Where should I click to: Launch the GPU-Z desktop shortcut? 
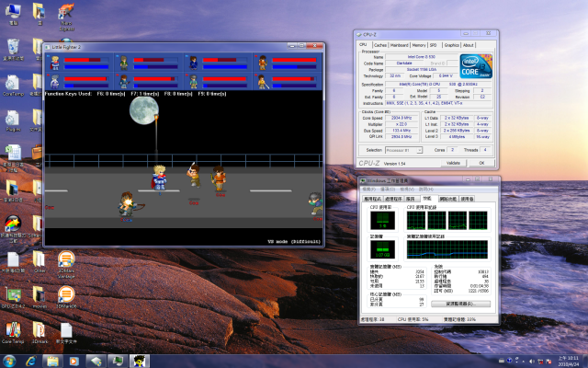point(13,297)
